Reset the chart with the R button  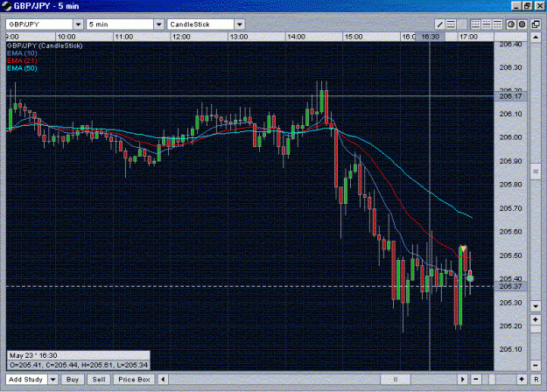pyautogui.click(x=536, y=379)
